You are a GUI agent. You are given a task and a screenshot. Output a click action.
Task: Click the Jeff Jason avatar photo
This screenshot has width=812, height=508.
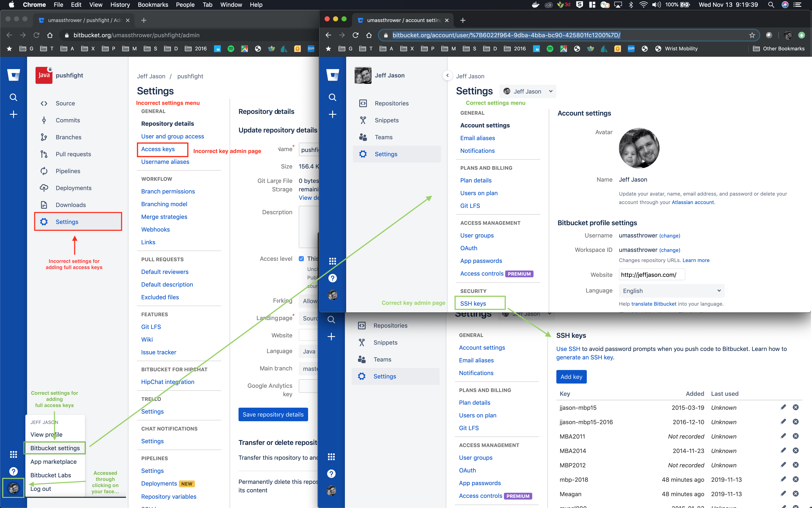tap(639, 148)
